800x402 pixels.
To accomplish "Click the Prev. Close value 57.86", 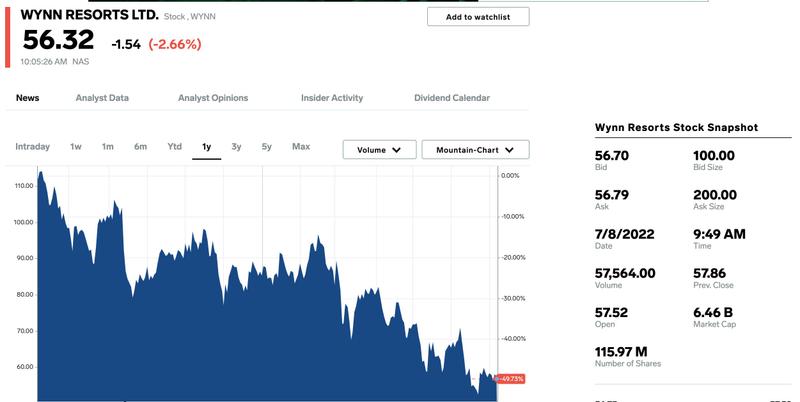I will point(709,273).
